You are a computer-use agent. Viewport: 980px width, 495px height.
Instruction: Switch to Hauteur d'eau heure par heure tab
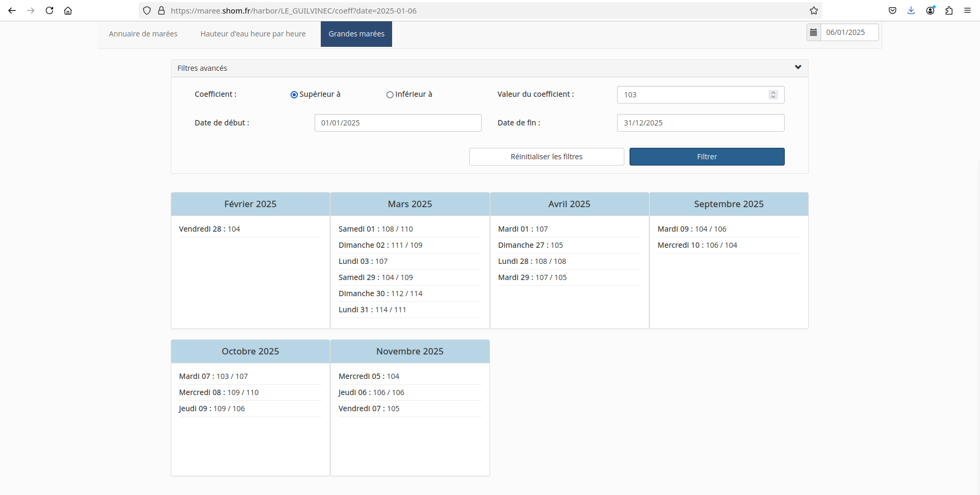(253, 34)
